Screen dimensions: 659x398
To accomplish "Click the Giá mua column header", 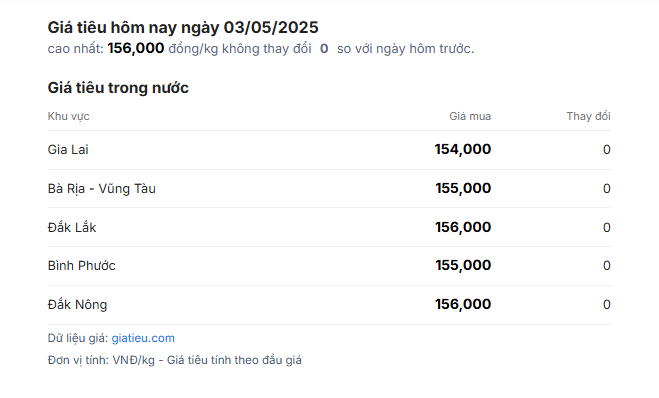I will click(x=470, y=116).
